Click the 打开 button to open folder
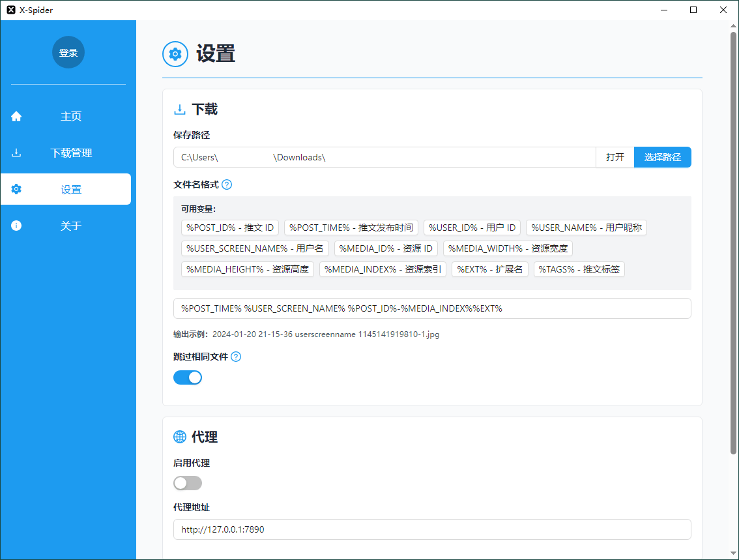Viewport: 739px width, 560px height. (x=615, y=157)
